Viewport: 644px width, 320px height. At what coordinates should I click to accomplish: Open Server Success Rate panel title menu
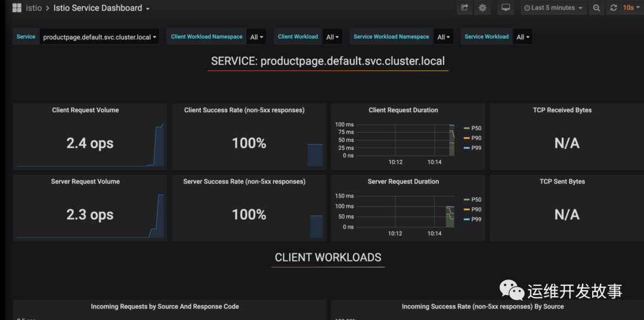244,181
